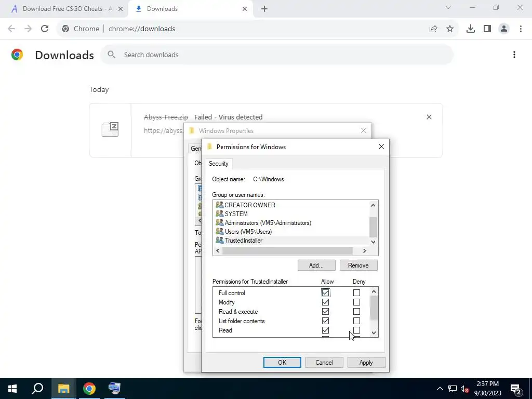
Task: Click OK in Permissions for Windows
Action: 282,362
